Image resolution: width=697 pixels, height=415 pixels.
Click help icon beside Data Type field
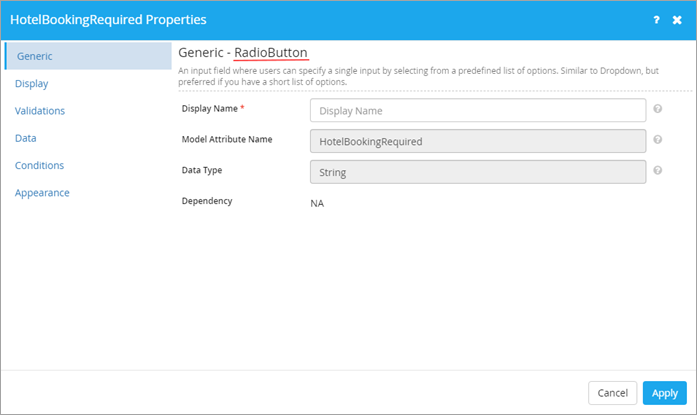(x=657, y=170)
